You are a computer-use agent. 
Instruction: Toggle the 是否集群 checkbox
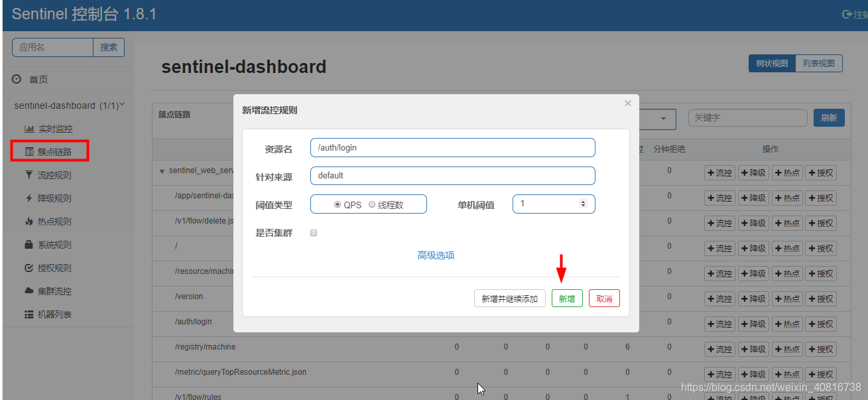pyautogui.click(x=314, y=233)
